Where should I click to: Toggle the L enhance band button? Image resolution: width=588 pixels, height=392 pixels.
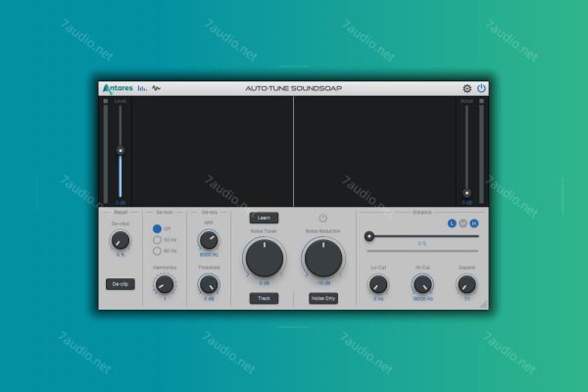(452, 223)
